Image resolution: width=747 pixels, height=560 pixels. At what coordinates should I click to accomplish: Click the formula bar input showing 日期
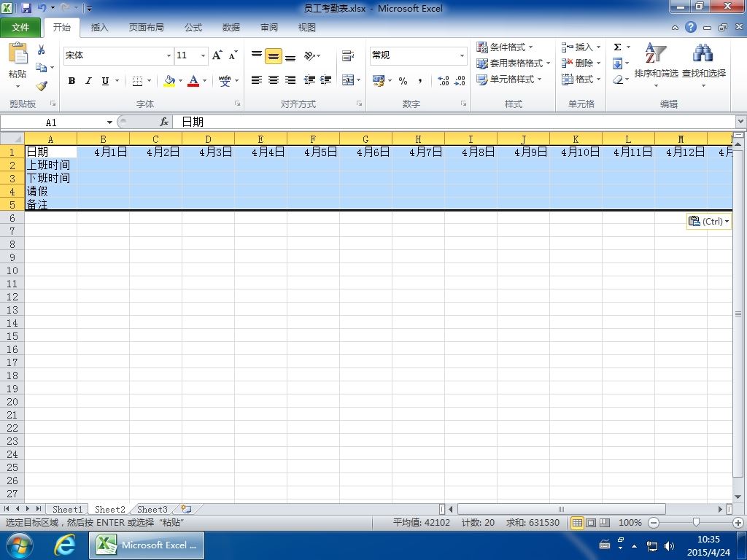[x=452, y=122]
